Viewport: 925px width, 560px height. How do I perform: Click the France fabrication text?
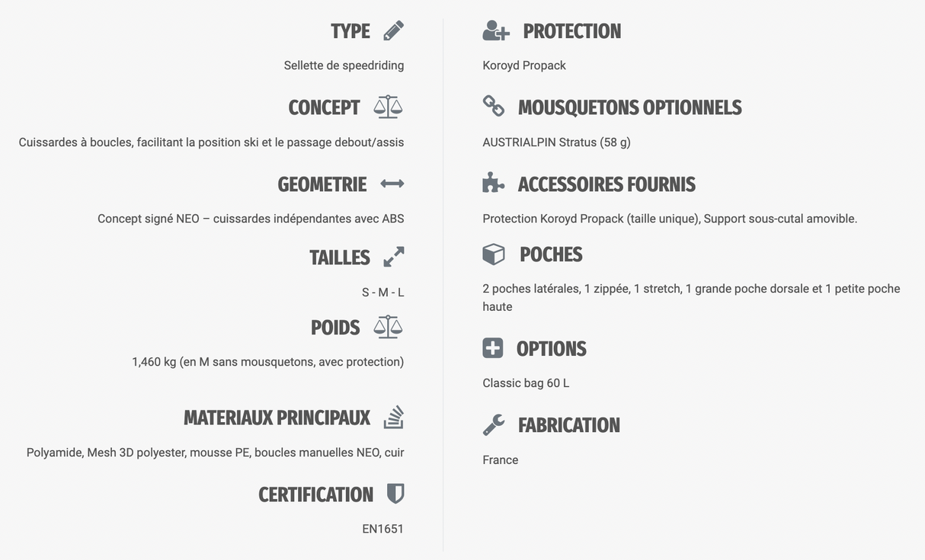(x=501, y=460)
